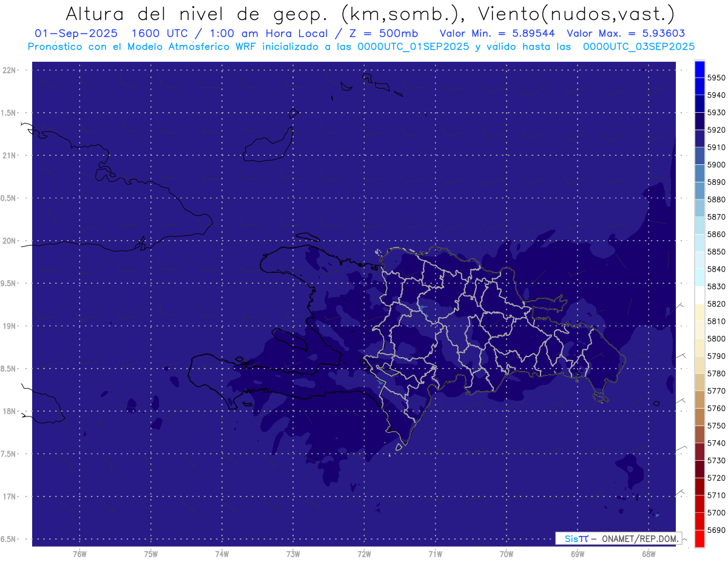Click the legend value 5700
Viewport: 728px width, 562px height.
(716, 513)
